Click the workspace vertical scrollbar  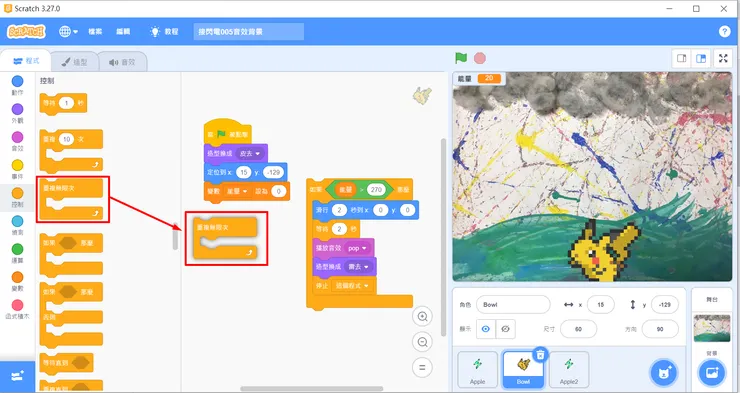443,237
